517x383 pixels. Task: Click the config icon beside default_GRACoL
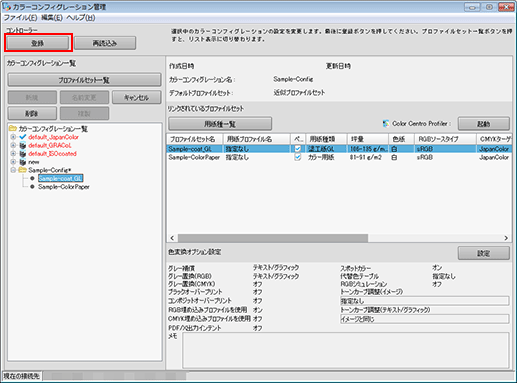point(23,145)
